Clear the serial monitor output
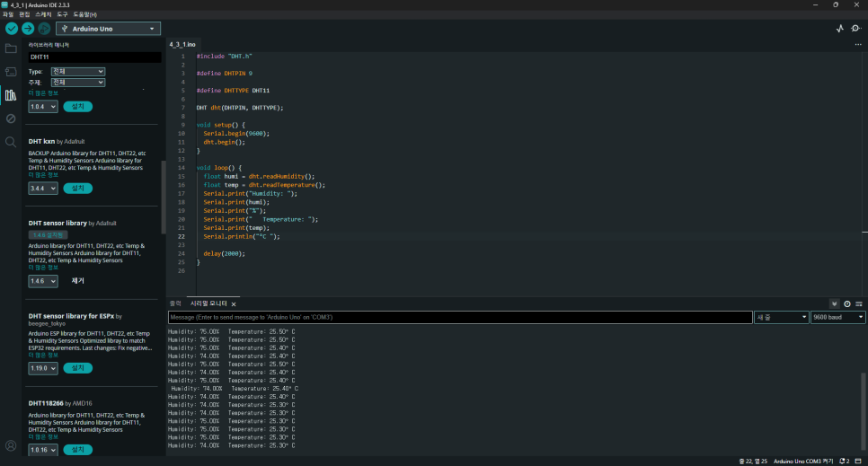The image size is (868, 466). tap(859, 303)
